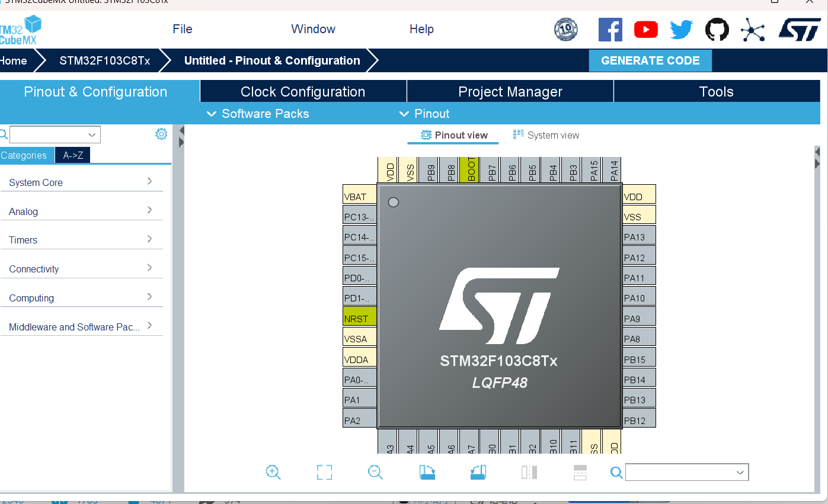This screenshot has width=828, height=504.
Task: Select the VBAT pin
Action: [360, 194]
